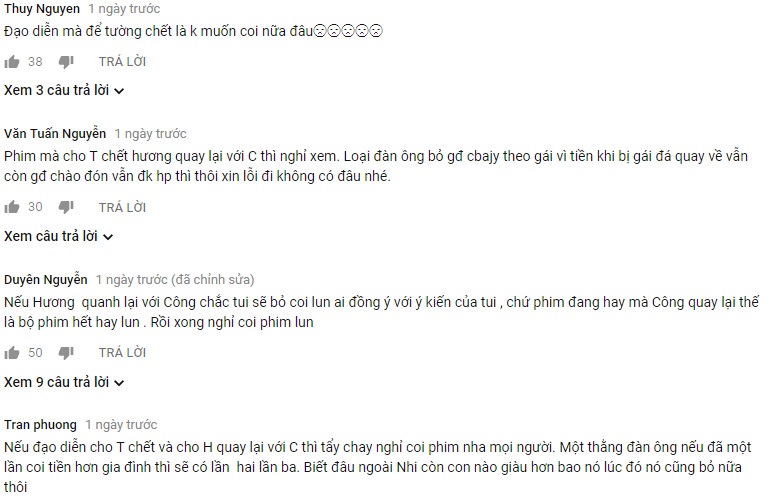Screen dimensions: 769x503
Task: Click the chevron next to 'Xem 9 câu trả lời'
Action: click(x=119, y=383)
